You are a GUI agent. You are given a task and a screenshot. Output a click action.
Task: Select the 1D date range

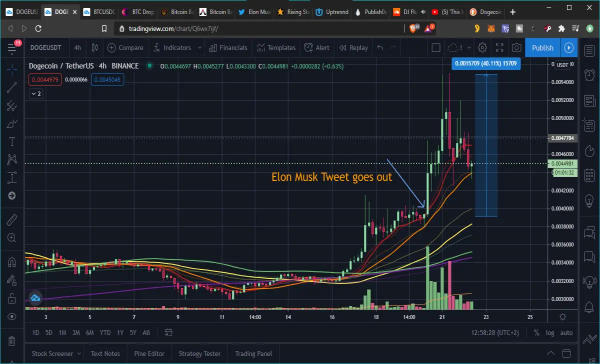pos(35,332)
